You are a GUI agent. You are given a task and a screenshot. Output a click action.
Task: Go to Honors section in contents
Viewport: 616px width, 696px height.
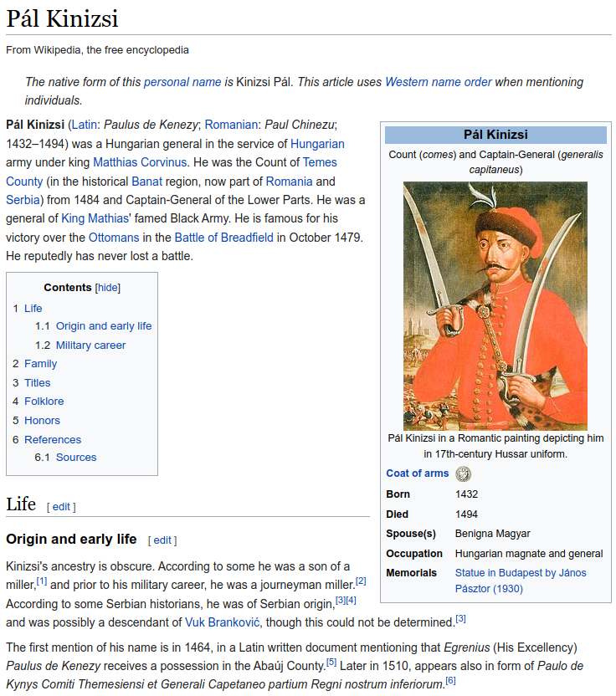42,420
